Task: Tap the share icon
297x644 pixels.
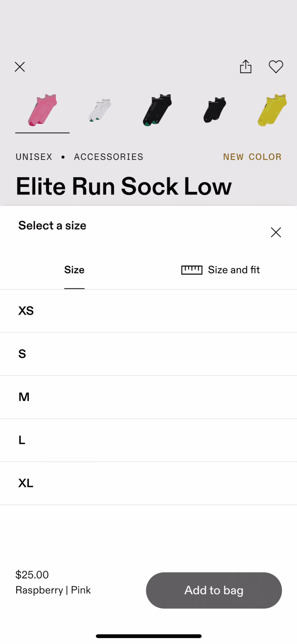Action: pyautogui.click(x=245, y=67)
